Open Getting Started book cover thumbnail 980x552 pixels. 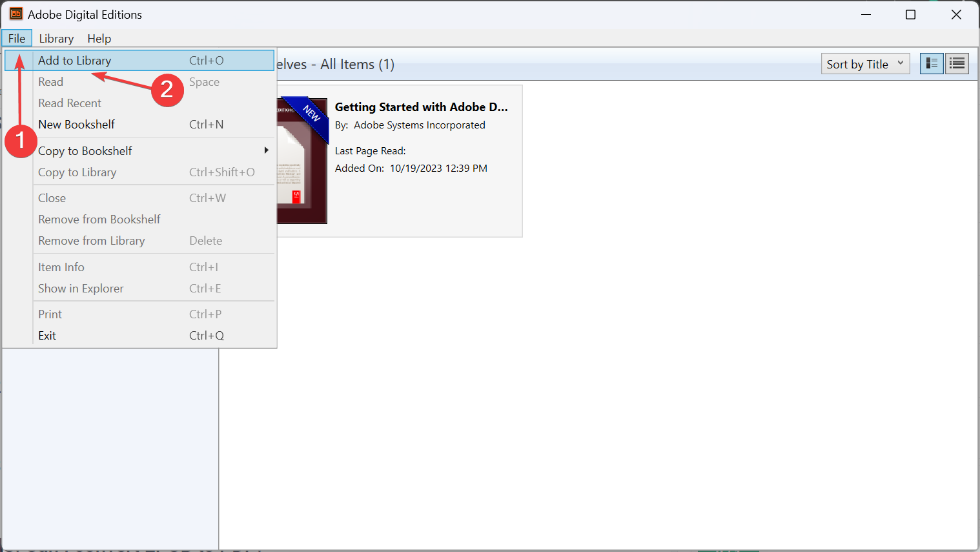[302, 161]
